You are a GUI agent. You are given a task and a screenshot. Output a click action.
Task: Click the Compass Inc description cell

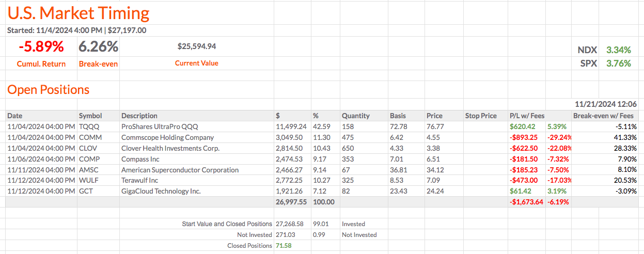pyautogui.click(x=140, y=159)
